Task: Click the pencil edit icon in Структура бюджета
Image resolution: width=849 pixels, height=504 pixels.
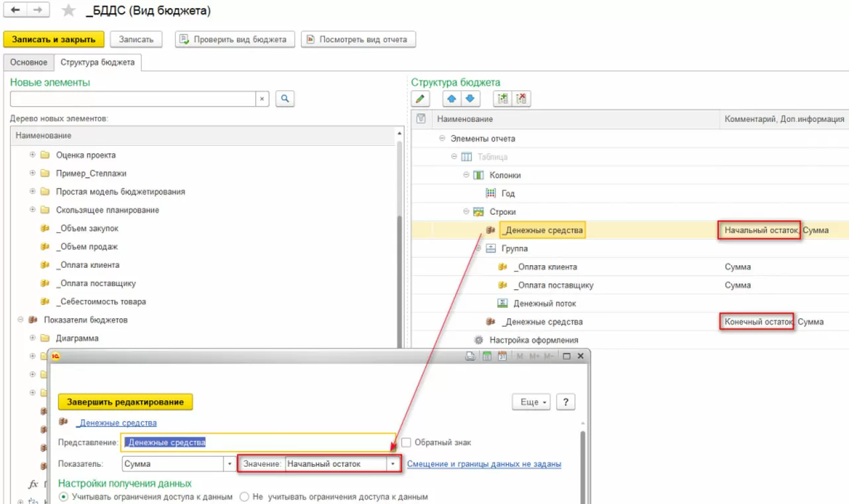Action: pos(420,99)
